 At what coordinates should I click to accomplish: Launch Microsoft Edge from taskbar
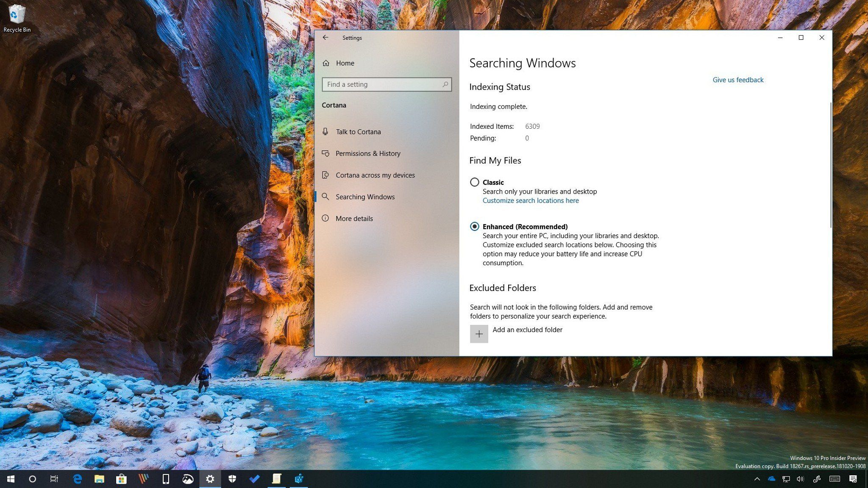click(x=77, y=479)
